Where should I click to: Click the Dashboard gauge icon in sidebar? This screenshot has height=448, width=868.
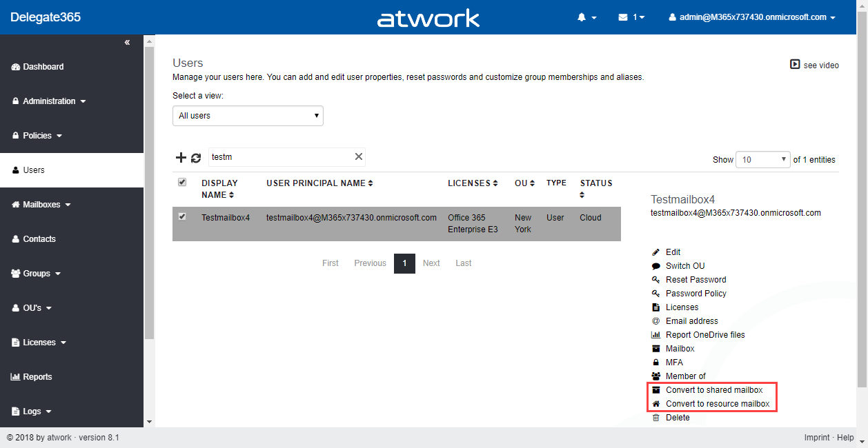coord(16,67)
